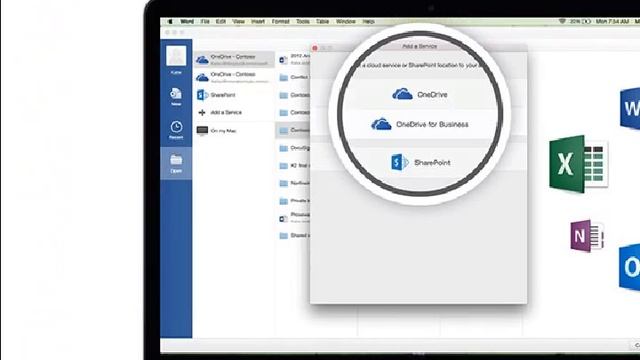Click the plus icon beside Add a Service

click(202, 113)
